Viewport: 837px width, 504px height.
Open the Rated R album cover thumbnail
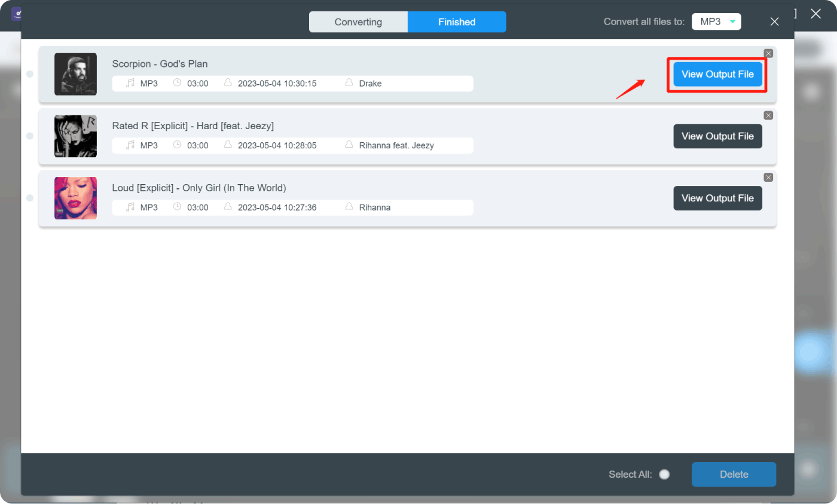(x=75, y=136)
